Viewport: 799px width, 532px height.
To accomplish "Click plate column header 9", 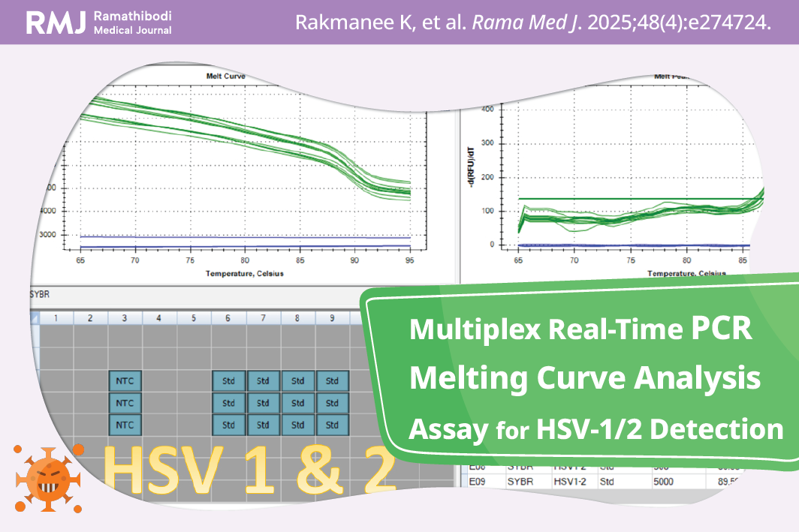I will pos(332,318).
